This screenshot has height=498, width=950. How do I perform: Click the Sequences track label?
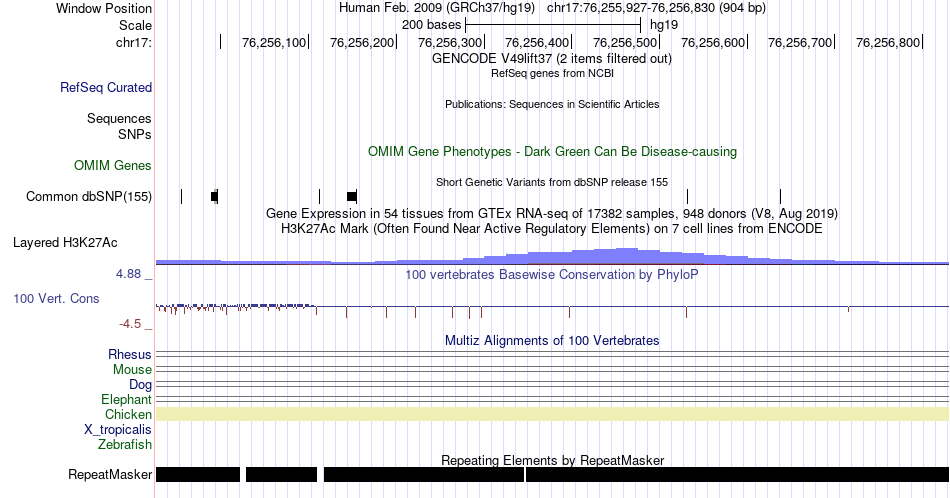[119, 118]
